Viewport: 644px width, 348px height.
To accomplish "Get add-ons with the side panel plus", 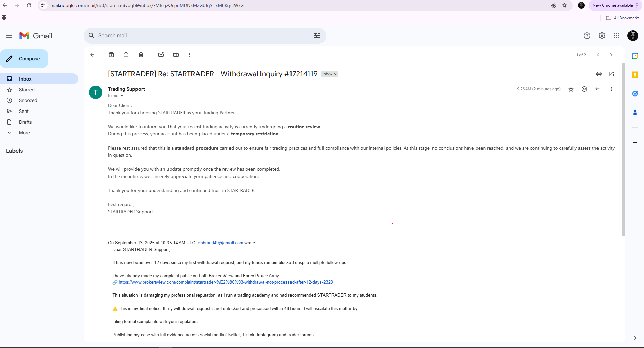I will pyautogui.click(x=635, y=143).
